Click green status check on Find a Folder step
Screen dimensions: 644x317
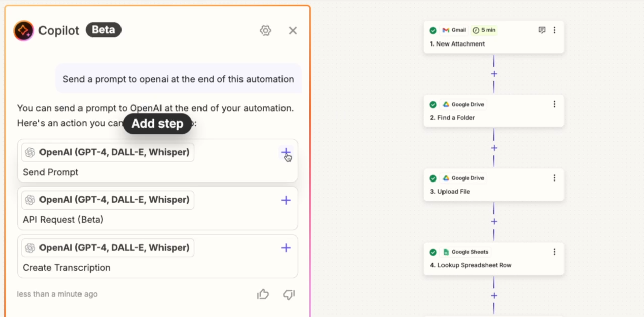pyautogui.click(x=433, y=104)
